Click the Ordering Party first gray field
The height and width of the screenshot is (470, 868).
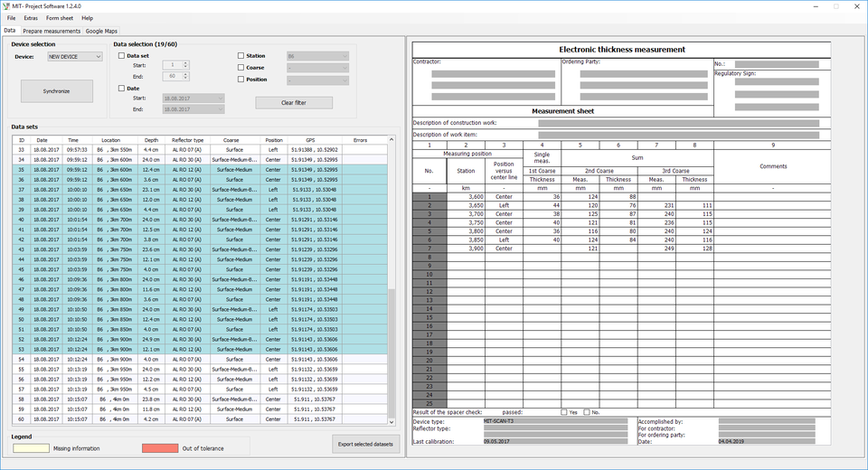(x=644, y=73)
